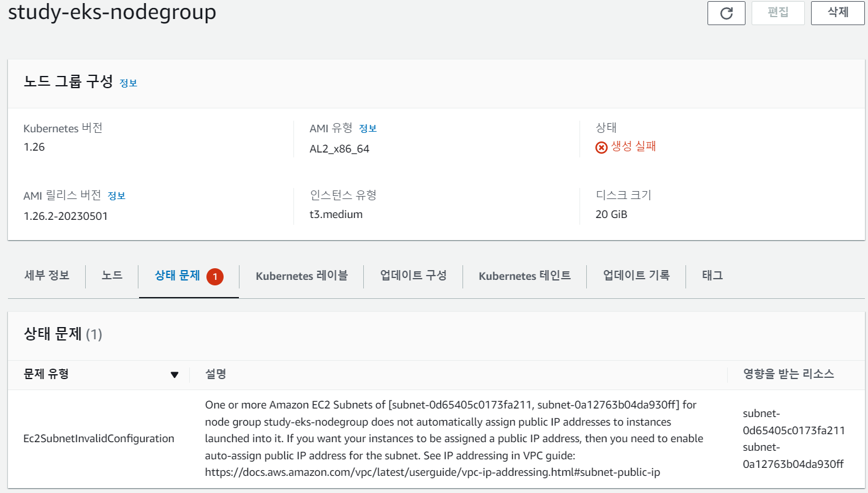
Task: Click the t3.medium instance type value
Action: 336,214
